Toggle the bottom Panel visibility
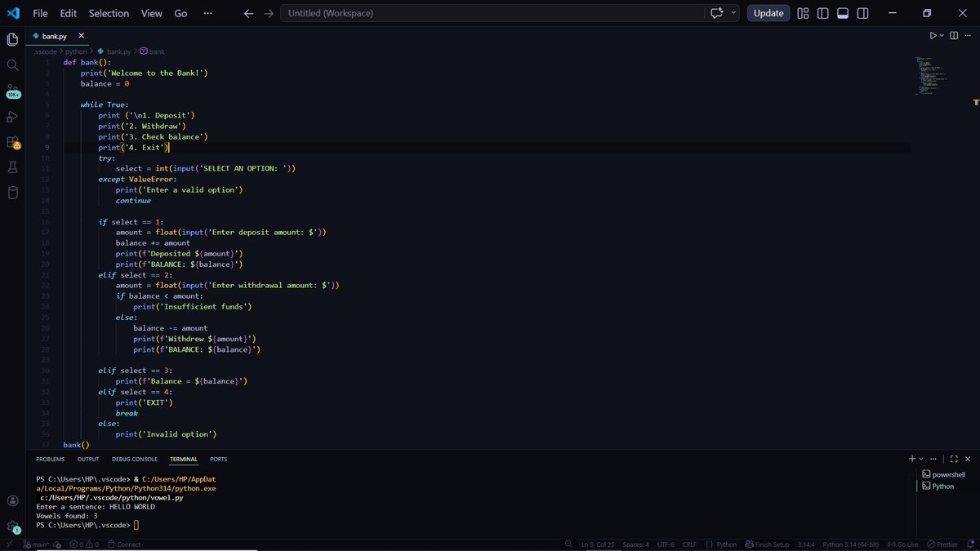The width and height of the screenshot is (980, 551). pos(843,13)
